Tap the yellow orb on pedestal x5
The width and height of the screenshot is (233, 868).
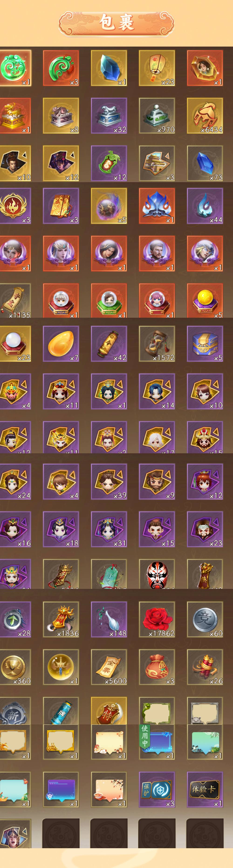(205, 301)
